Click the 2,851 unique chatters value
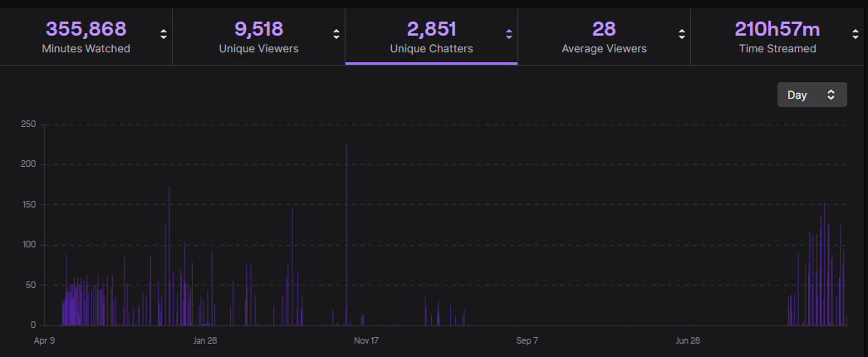The width and height of the screenshot is (868, 357). (431, 28)
